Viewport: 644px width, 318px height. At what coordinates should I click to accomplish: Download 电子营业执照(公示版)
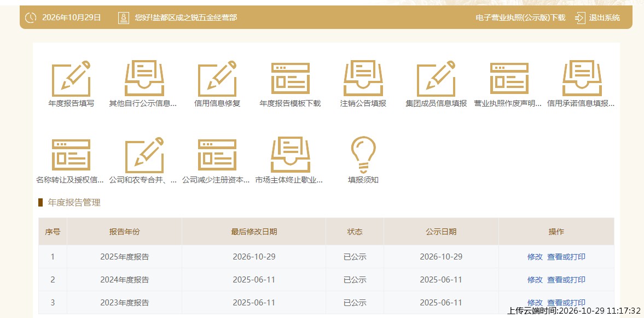pos(520,17)
